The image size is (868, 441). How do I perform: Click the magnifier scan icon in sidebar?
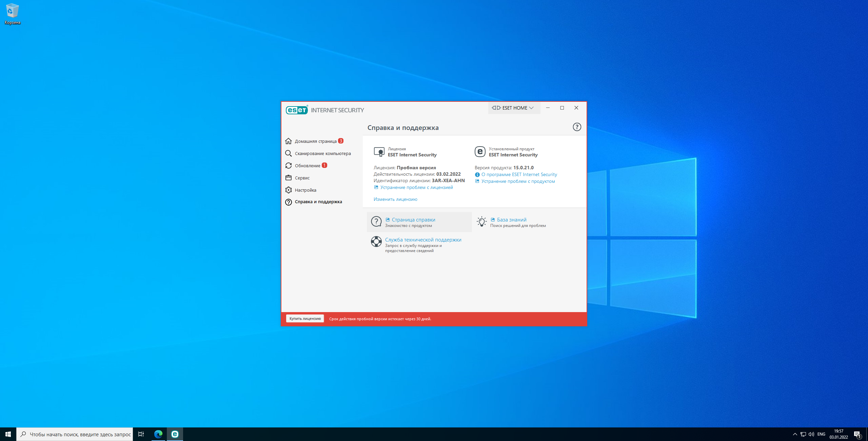click(289, 153)
